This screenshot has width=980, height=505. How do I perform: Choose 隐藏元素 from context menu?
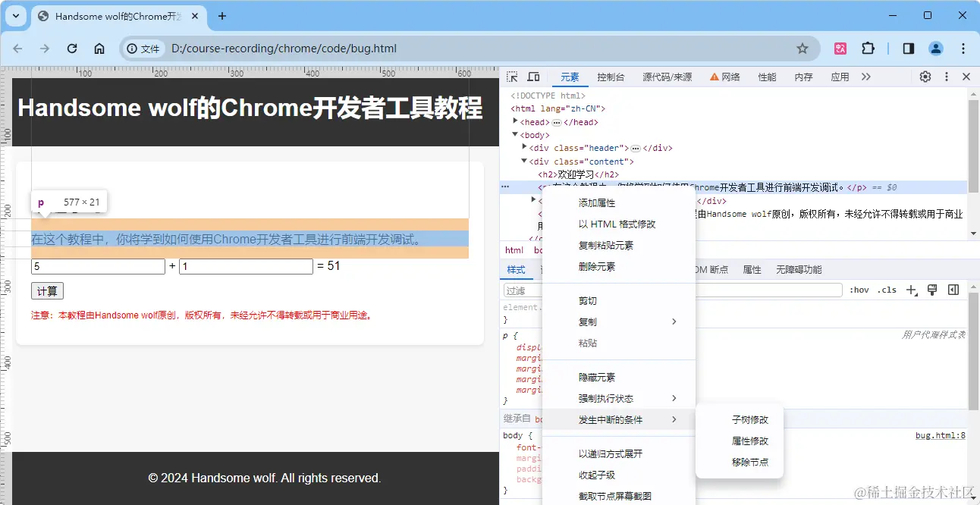(x=619, y=377)
